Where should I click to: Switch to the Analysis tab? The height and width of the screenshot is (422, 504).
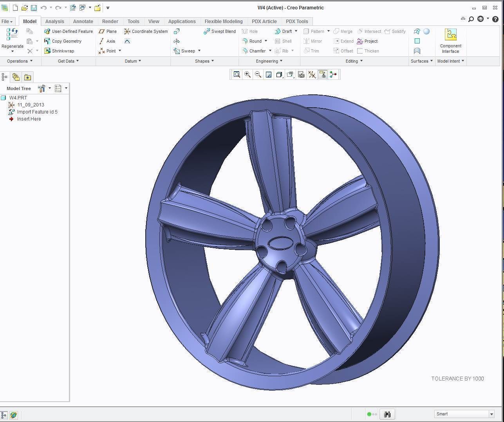click(x=54, y=21)
